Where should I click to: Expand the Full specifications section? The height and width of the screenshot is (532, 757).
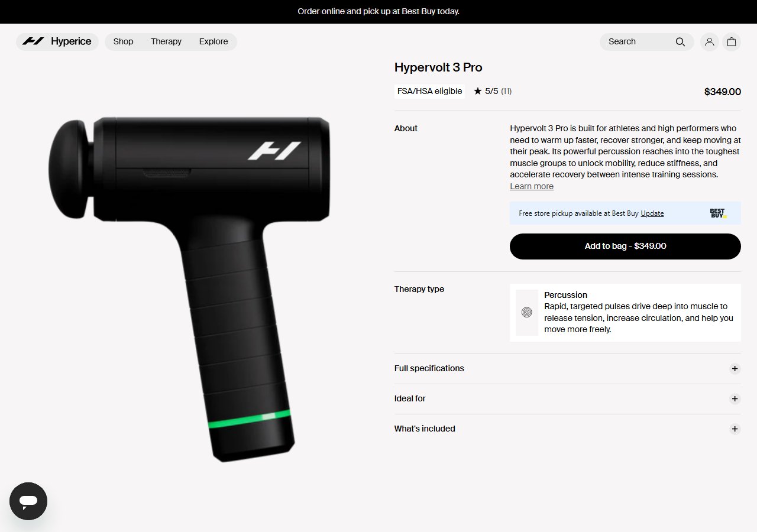click(x=567, y=368)
